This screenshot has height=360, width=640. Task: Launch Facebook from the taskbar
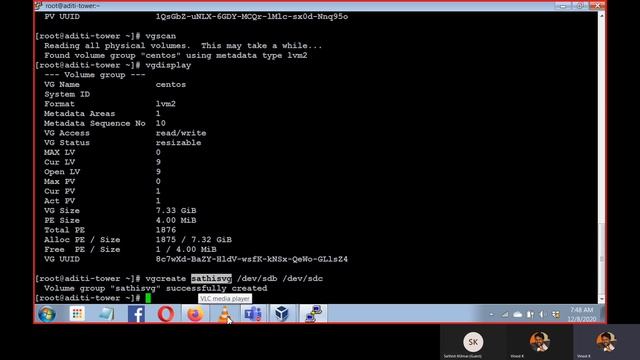coord(136,314)
